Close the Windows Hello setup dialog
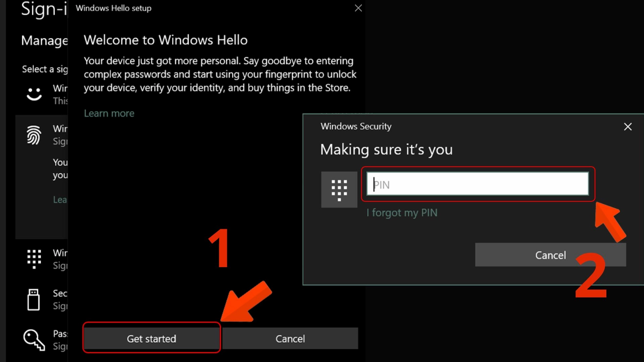Image resolution: width=644 pixels, height=362 pixels. tap(358, 8)
